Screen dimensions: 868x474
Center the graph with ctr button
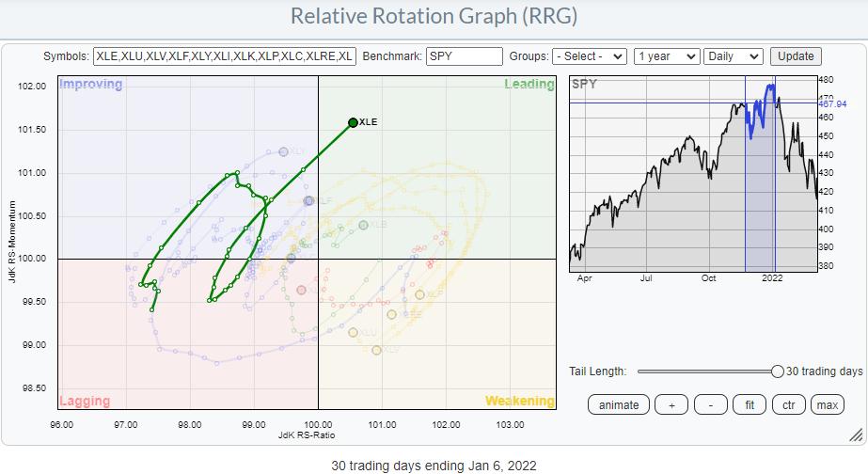pos(787,405)
